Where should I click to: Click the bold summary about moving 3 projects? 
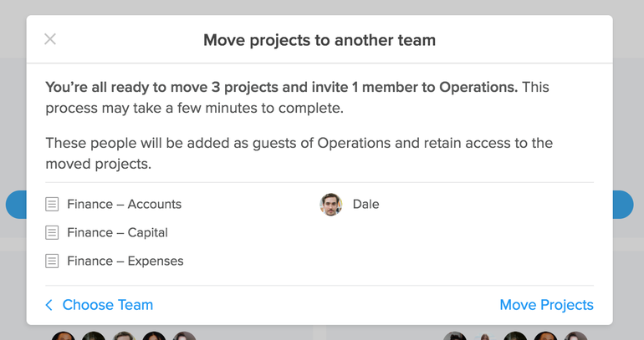[281, 87]
